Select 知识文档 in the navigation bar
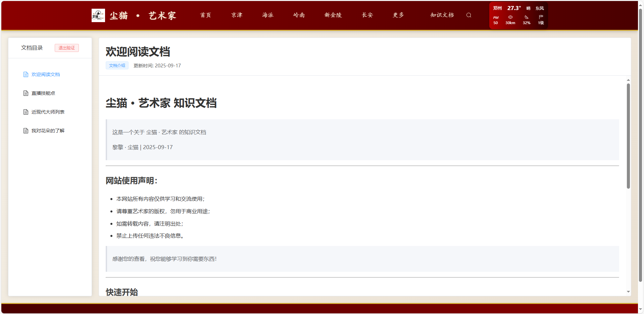The width and height of the screenshot is (644, 314). [442, 15]
